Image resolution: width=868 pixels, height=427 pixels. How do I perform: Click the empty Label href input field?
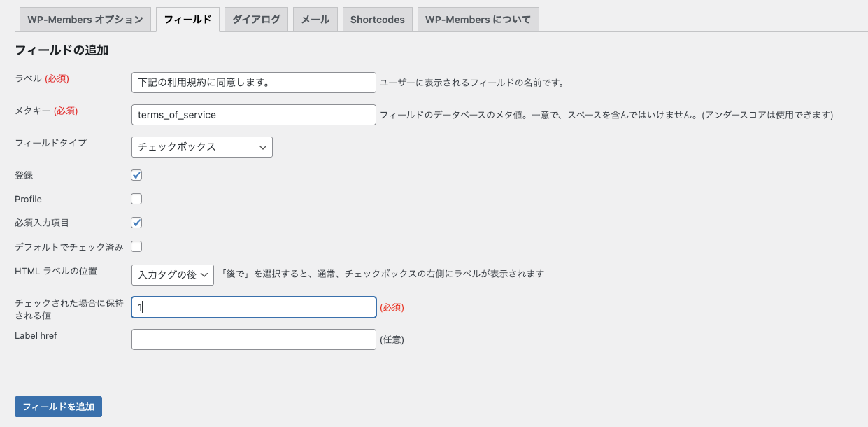click(x=253, y=339)
